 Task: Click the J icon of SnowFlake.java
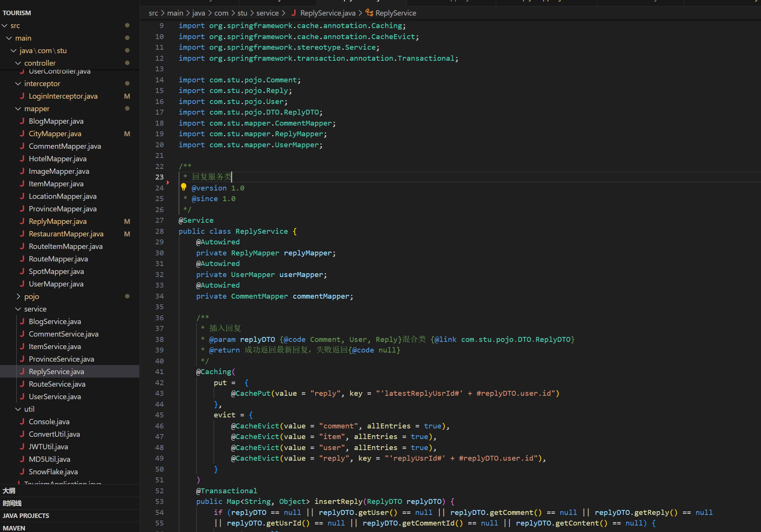pos(22,472)
